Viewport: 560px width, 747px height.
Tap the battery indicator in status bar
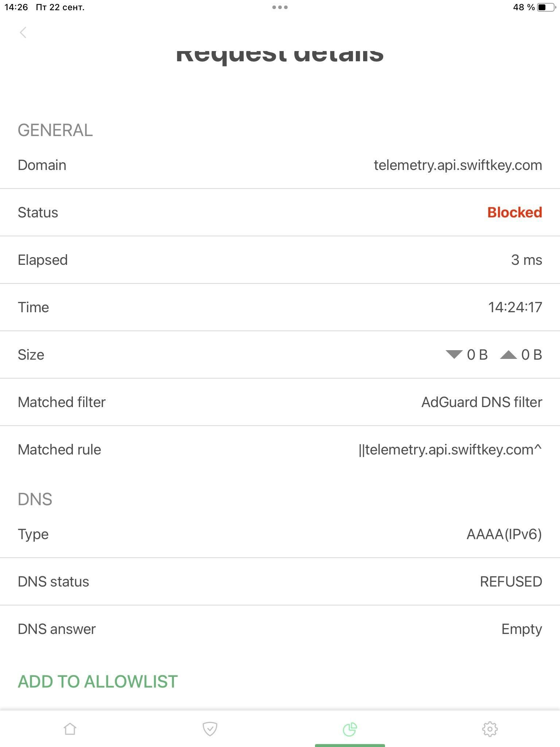[542, 6]
